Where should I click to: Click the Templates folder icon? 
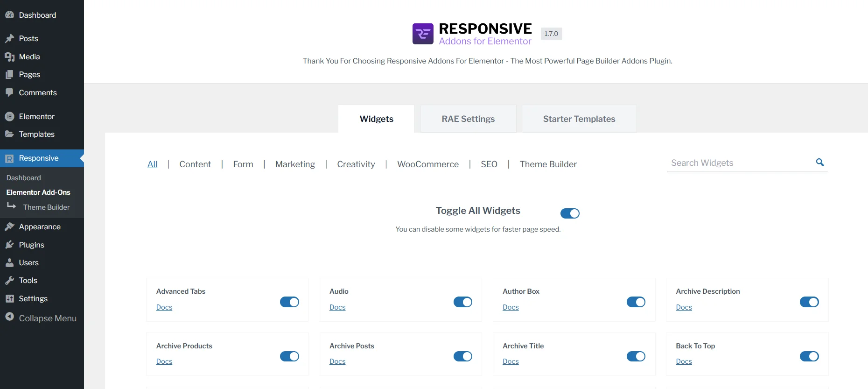pos(9,134)
